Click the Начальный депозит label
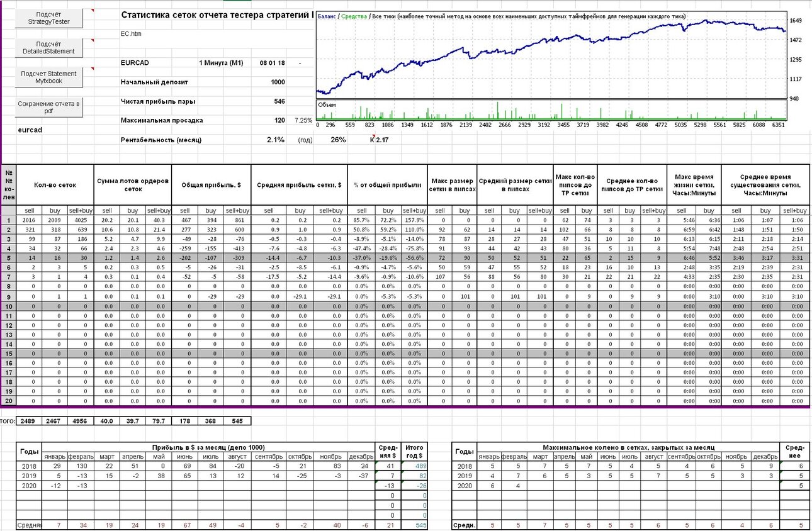Screen dimensions: 812x531 point(154,82)
